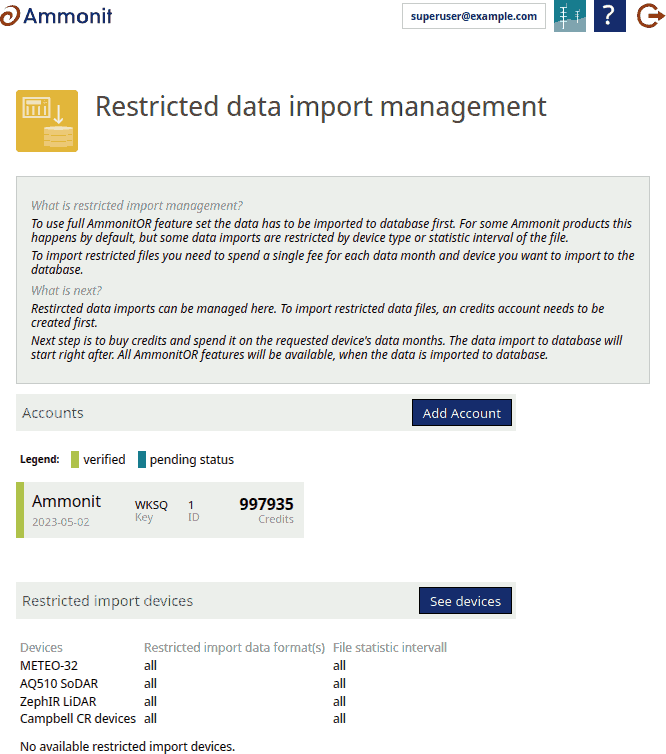Click the Accounts section heading
The height and width of the screenshot is (754, 666).
coord(53,413)
